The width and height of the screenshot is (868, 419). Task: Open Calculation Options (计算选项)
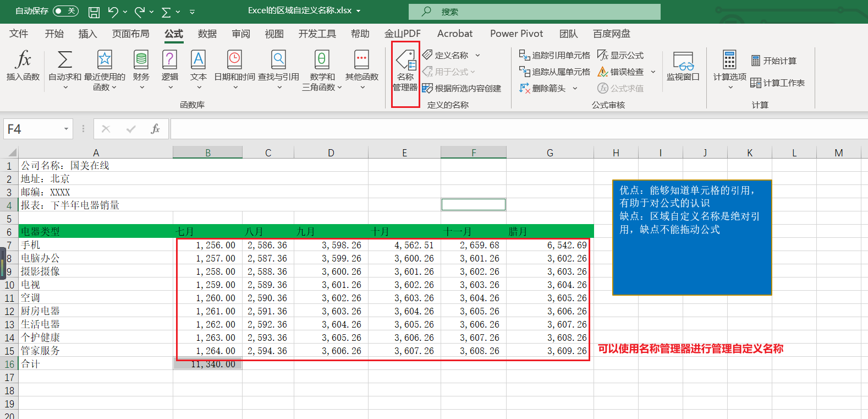729,69
